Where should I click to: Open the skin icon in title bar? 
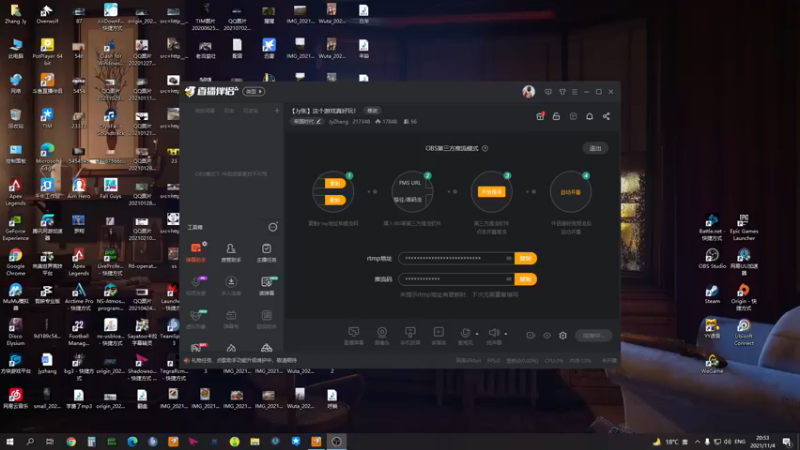[562, 92]
